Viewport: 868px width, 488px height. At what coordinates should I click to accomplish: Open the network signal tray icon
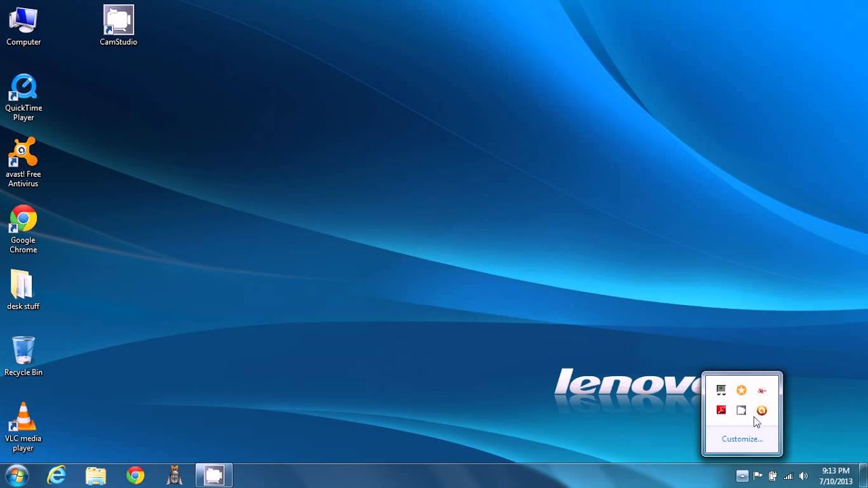788,476
